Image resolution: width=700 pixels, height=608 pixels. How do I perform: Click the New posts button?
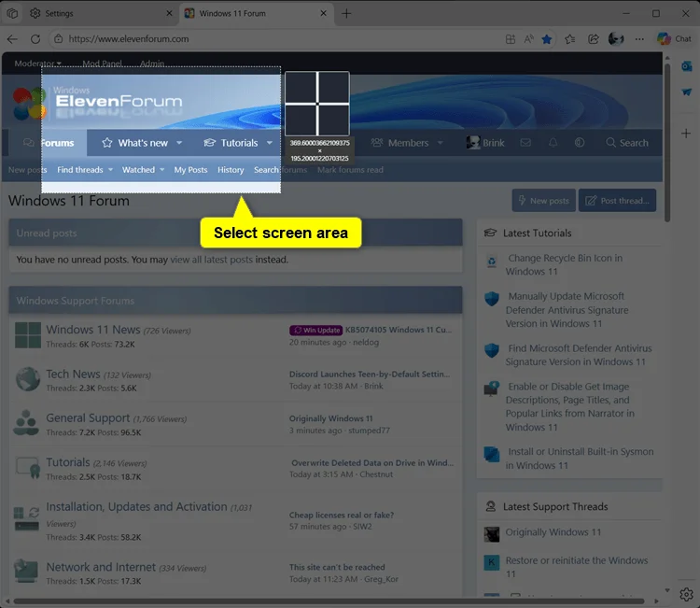(543, 201)
